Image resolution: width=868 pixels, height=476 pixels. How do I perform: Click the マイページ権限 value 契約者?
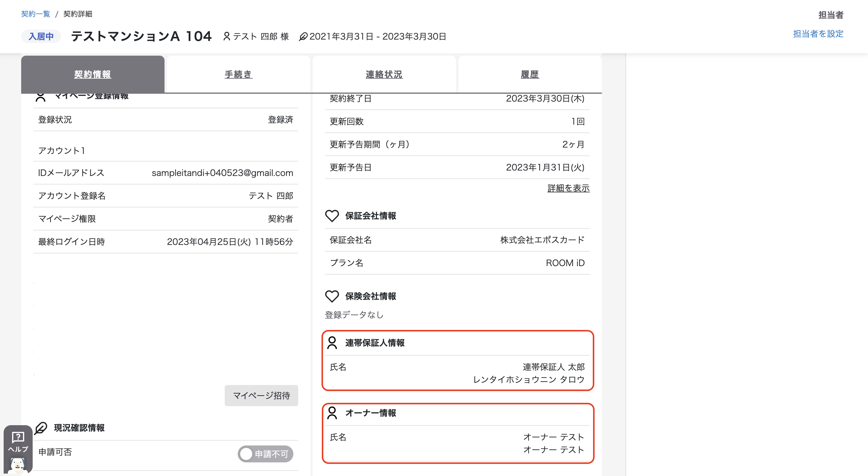point(280,219)
